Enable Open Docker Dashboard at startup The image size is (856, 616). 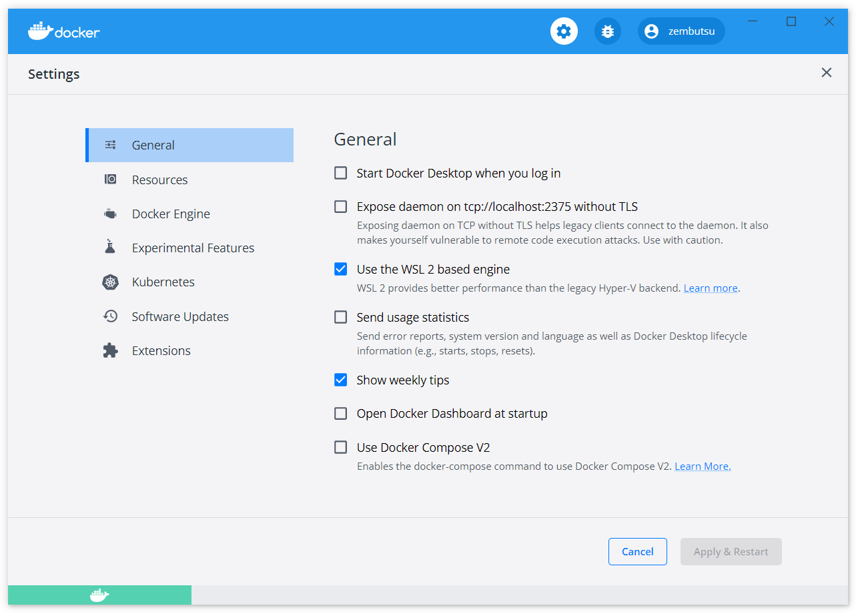click(341, 414)
